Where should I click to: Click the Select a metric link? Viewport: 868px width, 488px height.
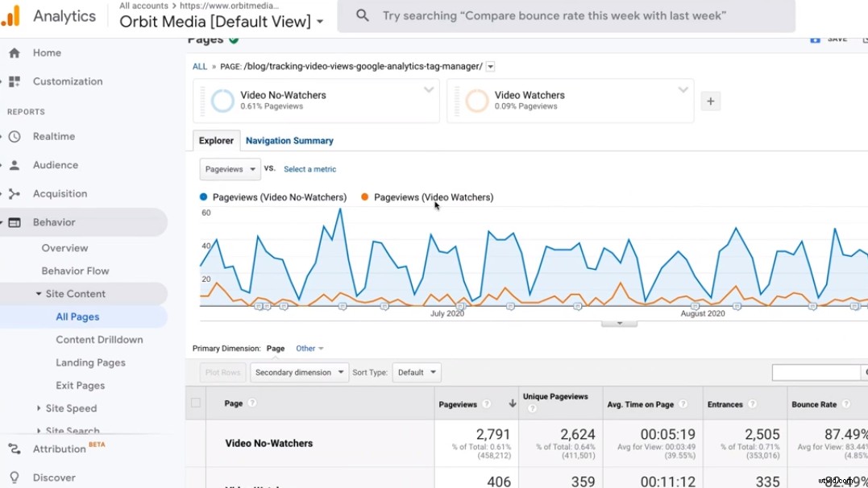coord(310,169)
